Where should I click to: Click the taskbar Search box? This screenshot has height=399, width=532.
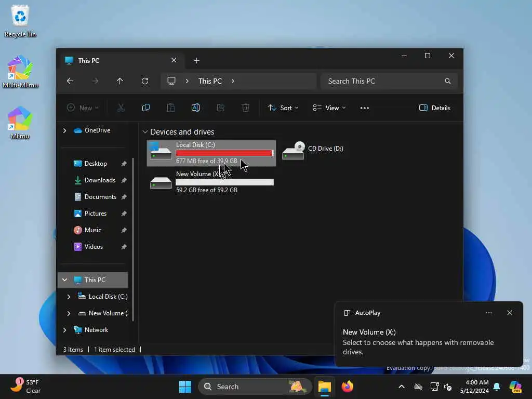pos(255,387)
